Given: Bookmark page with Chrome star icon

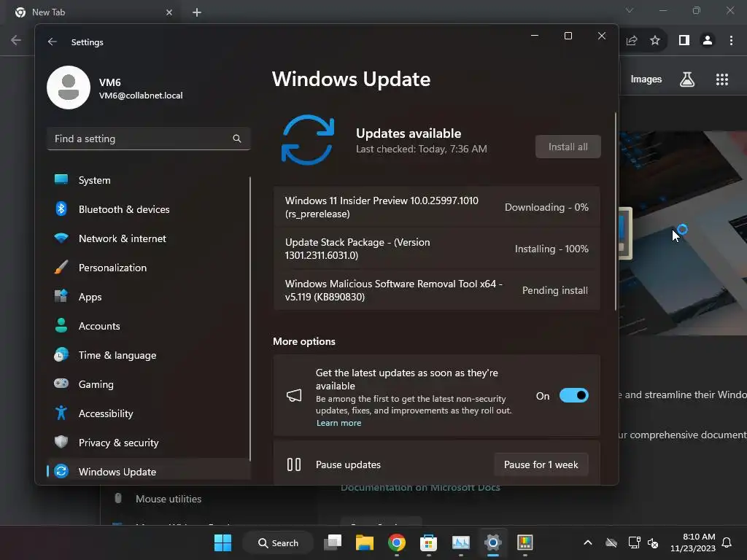Looking at the screenshot, I should click(x=655, y=41).
